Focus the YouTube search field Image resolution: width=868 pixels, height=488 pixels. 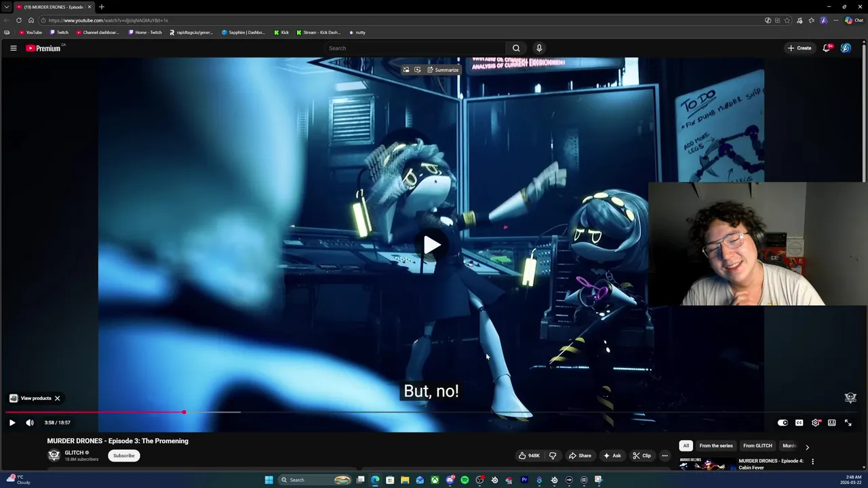click(x=414, y=48)
